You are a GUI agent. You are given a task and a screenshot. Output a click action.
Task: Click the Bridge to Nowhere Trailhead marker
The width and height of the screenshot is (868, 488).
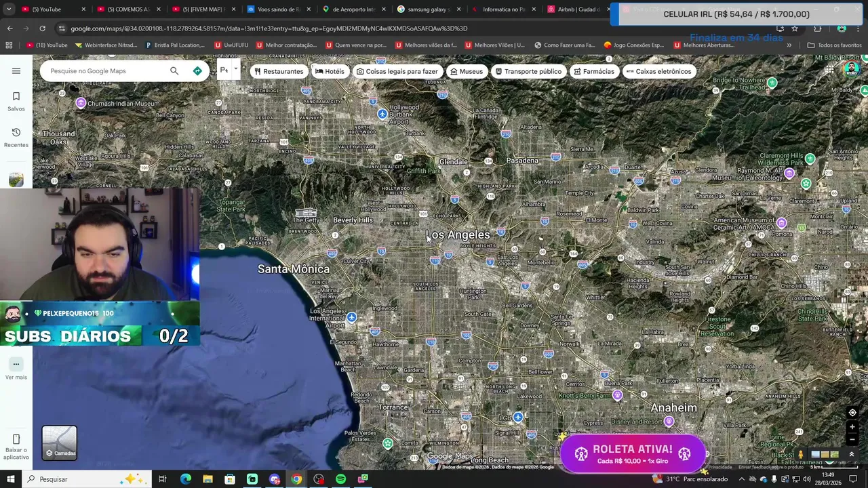point(772,83)
